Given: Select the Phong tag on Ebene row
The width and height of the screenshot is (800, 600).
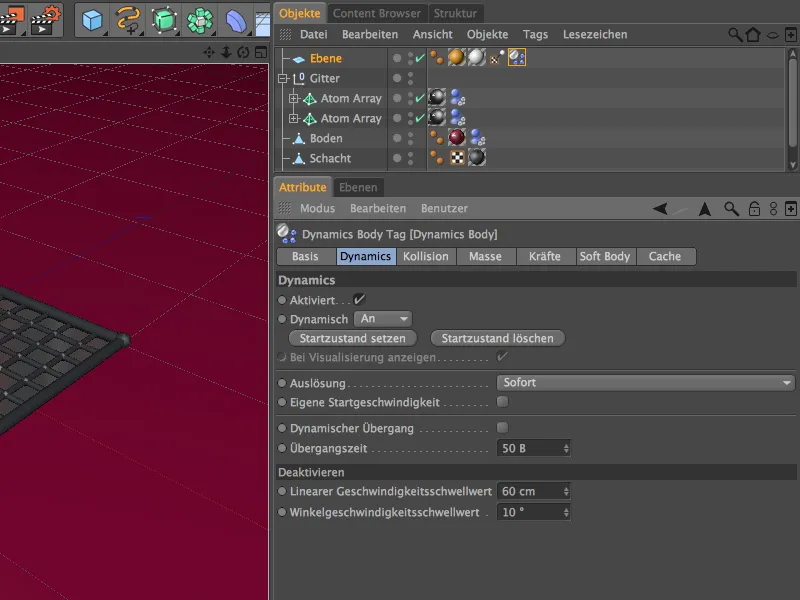Looking at the screenshot, I should [x=436, y=57].
